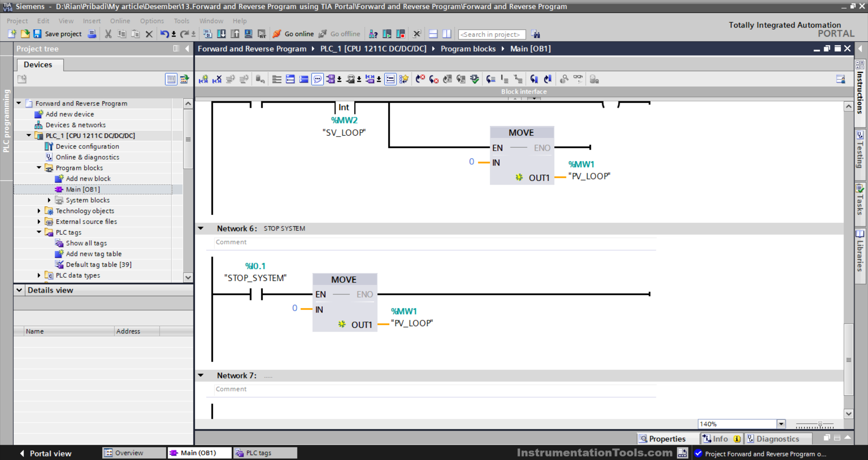Switch to Portal view

[x=46, y=453]
